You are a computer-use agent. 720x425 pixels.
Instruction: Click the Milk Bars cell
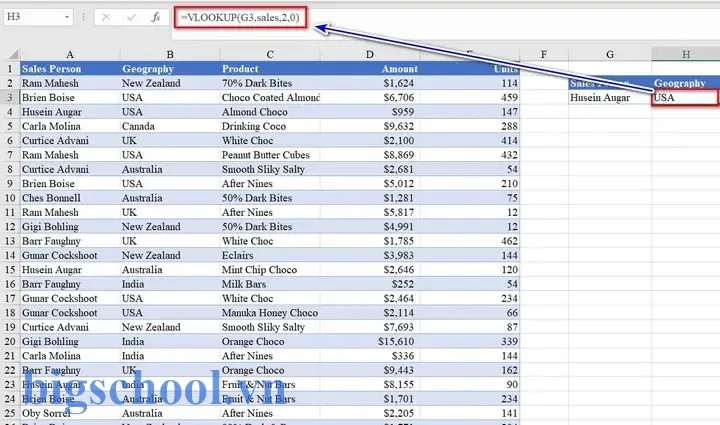(x=270, y=284)
